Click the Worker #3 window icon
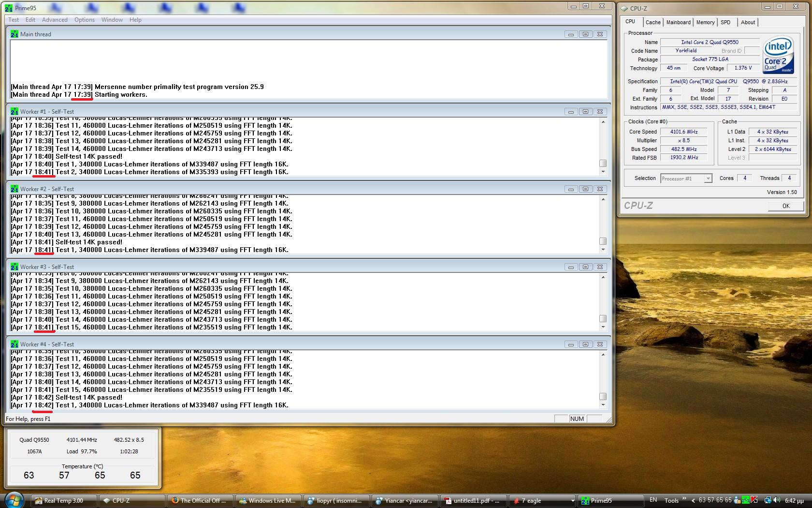Image resolution: width=812 pixels, height=508 pixels. (x=14, y=267)
